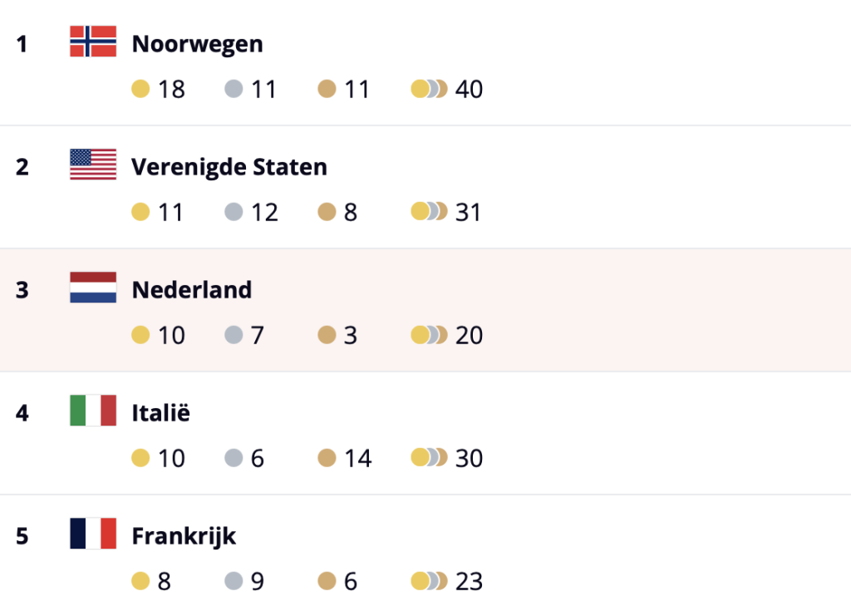
Task: Open the Verenigde Staten country link
Action: [x=229, y=167]
